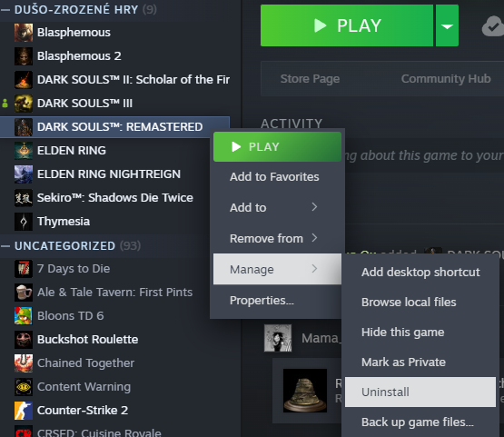Click the Mama user avatar thumbnail
Viewport: 504px width, 437px height.
click(278, 338)
